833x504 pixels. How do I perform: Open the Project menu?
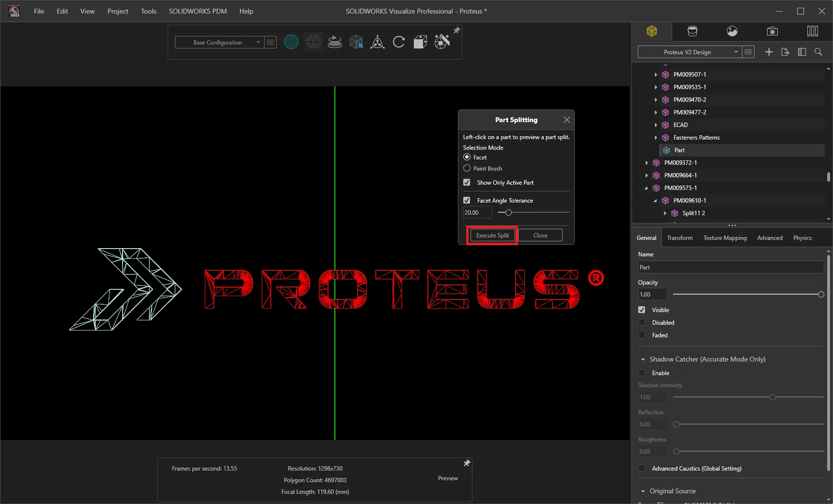(x=118, y=11)
